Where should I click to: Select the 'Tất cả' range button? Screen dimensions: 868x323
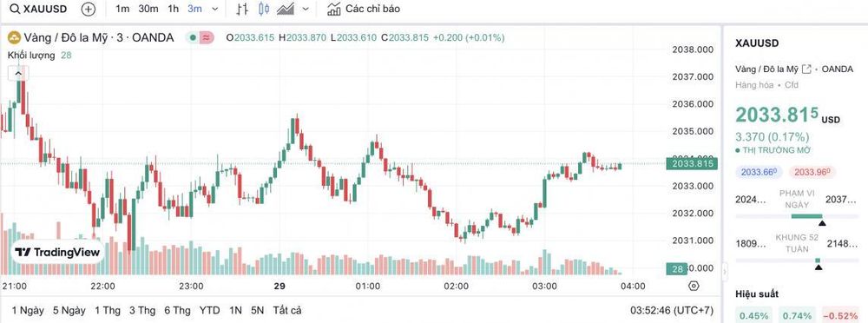click(287, 310)
